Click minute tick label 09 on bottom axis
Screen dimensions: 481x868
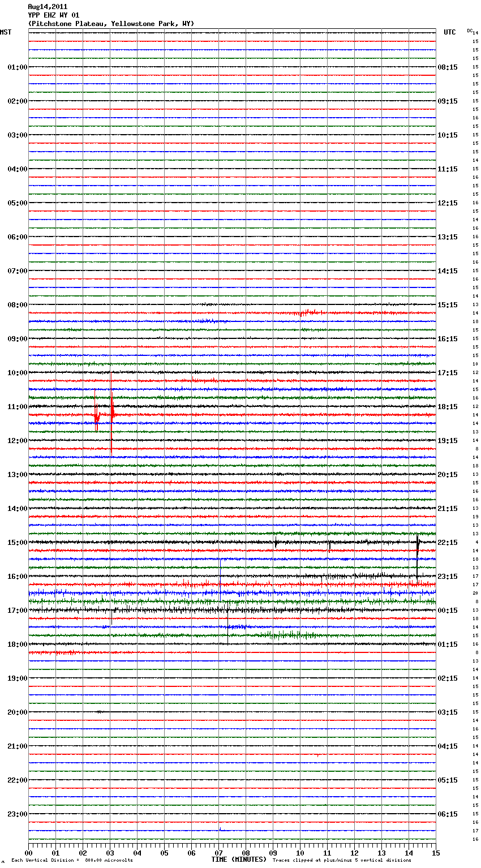tap(273, 852)
